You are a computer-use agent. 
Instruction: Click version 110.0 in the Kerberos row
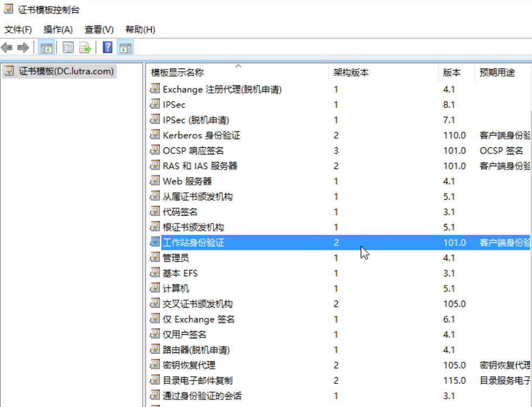tap(454, 135)
